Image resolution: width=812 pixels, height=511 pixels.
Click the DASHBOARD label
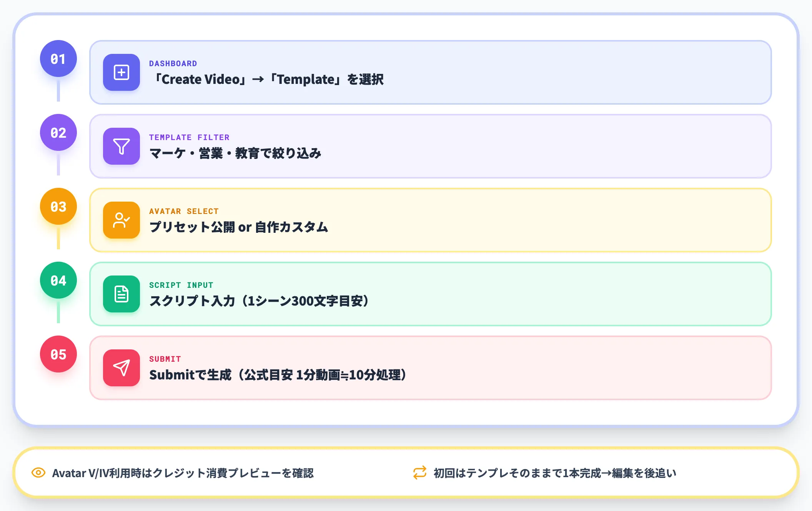click(x=173, y=63)
